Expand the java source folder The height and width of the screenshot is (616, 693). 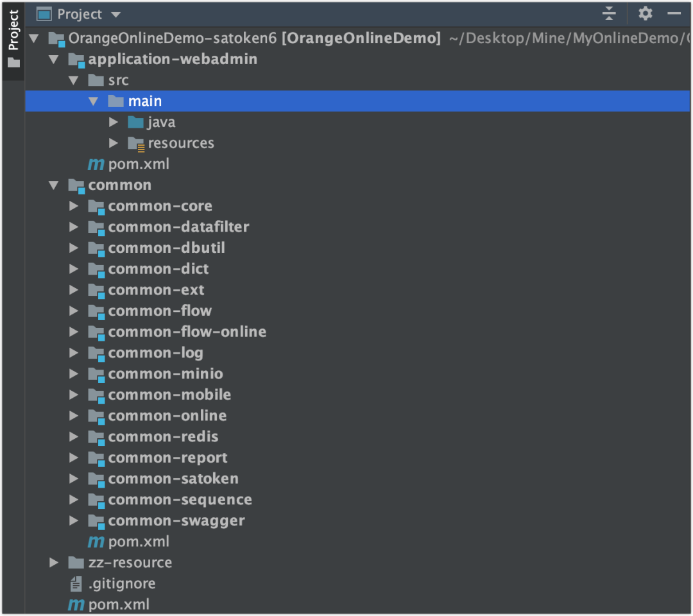(114, 122)
